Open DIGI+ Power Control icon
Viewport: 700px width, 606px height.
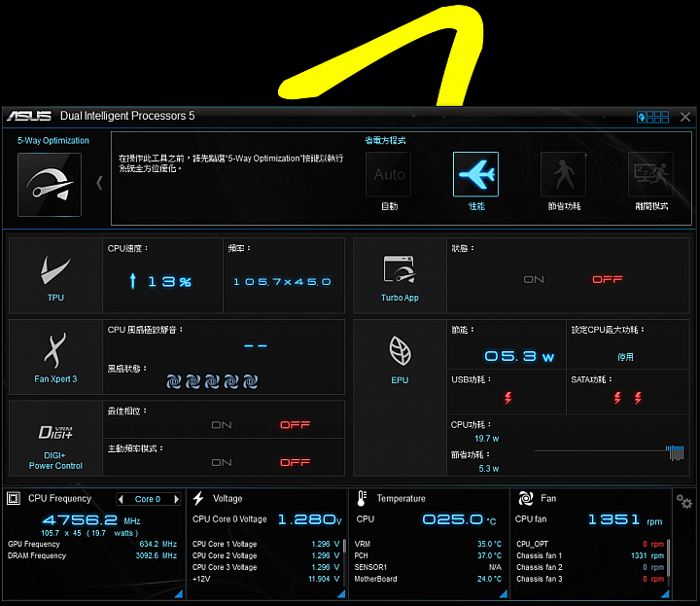point(55,432)
